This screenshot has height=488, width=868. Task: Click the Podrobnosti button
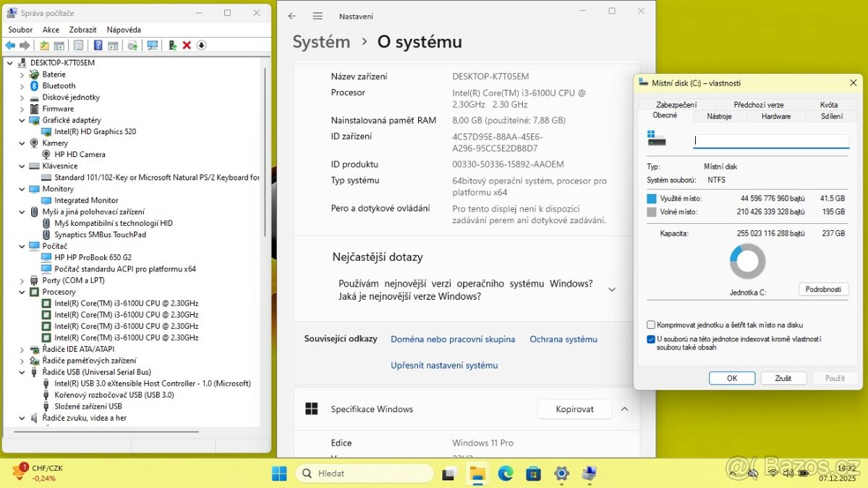point(823,289)
